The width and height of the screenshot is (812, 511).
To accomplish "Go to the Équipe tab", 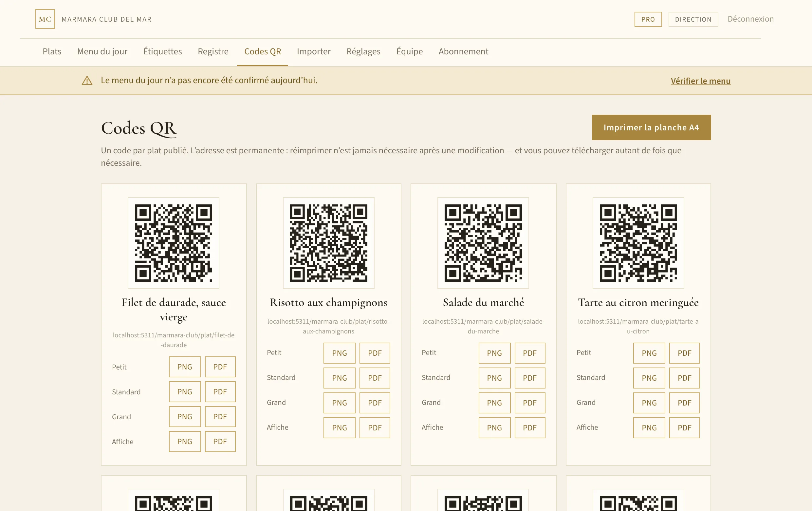I will click(409, 51).
